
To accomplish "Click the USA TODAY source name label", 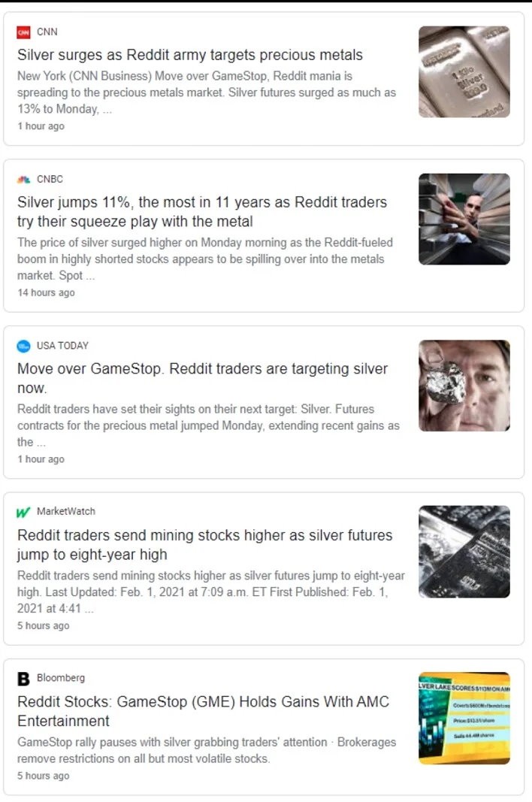I will (62, 345).
